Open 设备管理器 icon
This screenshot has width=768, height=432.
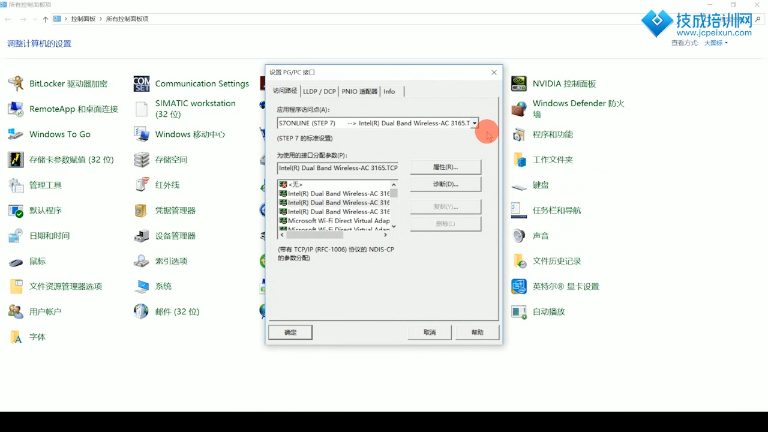(142, 236)
